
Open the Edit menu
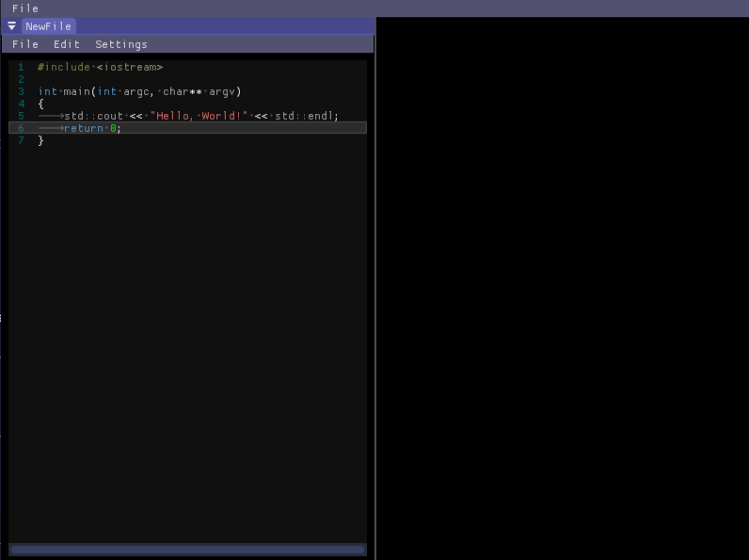click(x=67, y=44)
